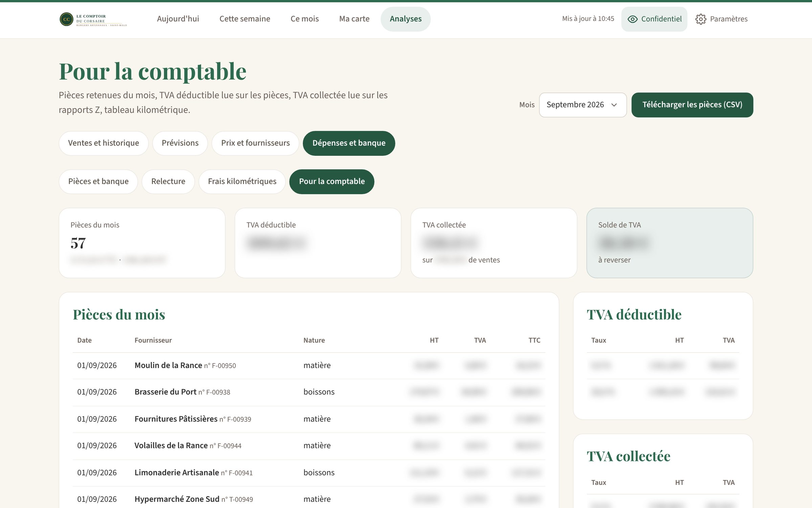Go to Aujourd'hui tab
812x508 pixels.
[178, 19]
